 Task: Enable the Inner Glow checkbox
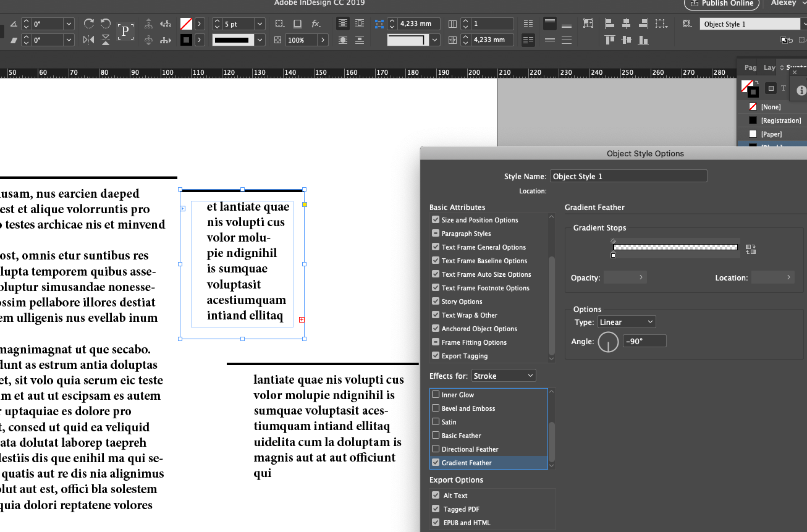click(436, 395)
